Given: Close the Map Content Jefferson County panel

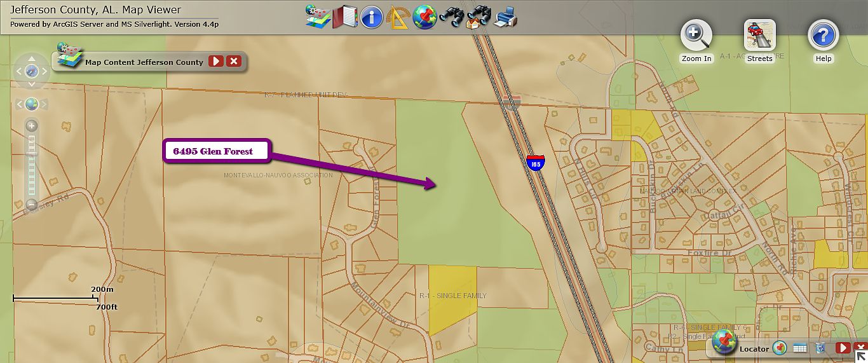Looking at the screenshot, I should (234, 62).
